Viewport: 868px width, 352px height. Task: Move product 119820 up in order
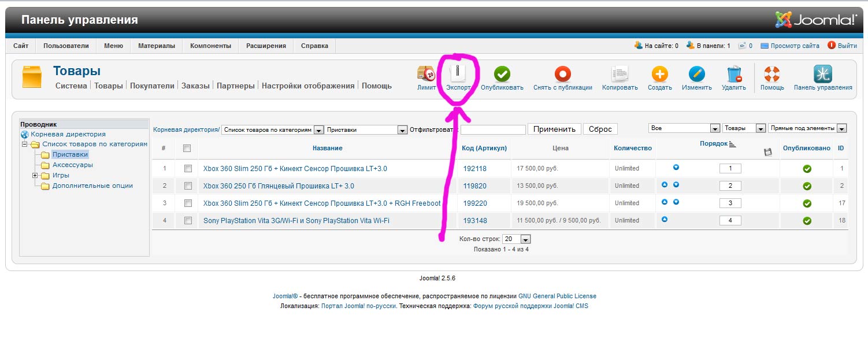tap(665, 185)
